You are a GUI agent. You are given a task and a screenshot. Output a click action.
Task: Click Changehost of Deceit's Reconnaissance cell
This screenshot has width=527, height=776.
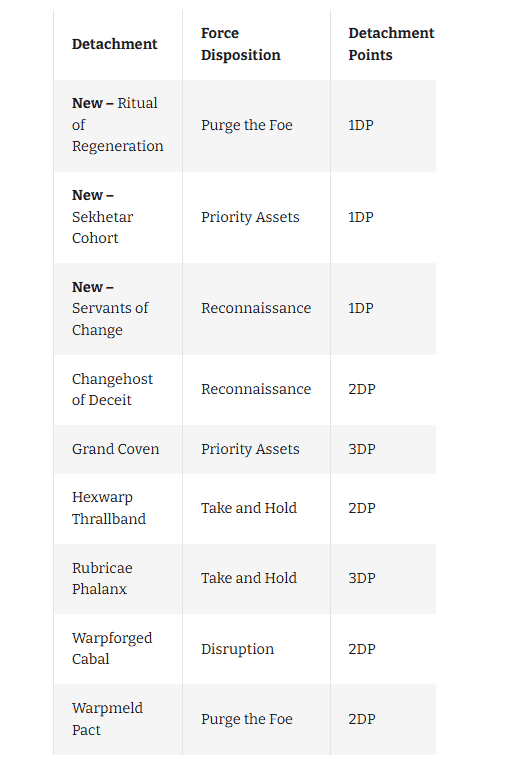[x=256, y=389]
